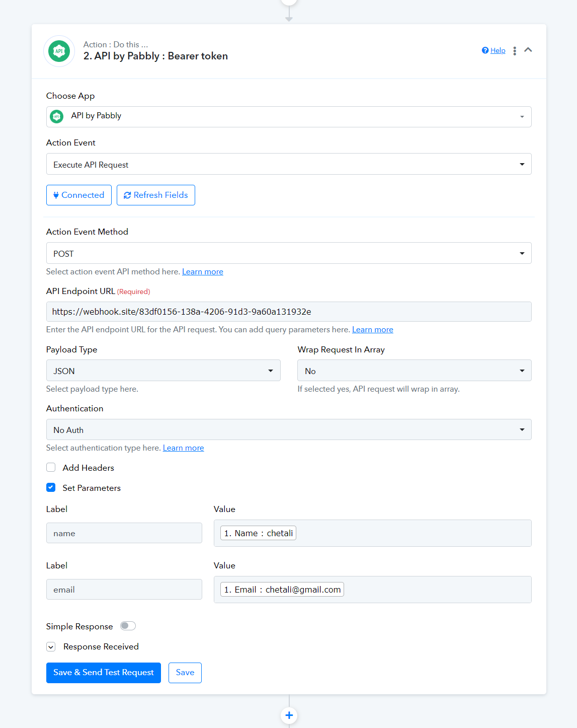The height and width of the screenshot is (728, 577).
Task: Click the API by Pabbly app logo
Action: coord(59,51)
